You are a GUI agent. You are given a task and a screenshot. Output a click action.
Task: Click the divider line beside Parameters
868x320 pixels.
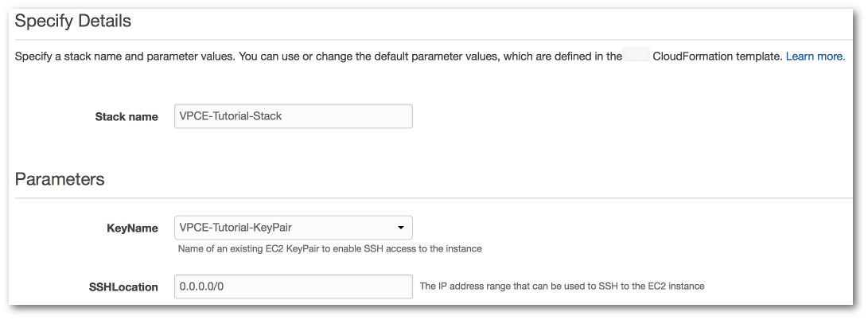[x=477, y=197]
